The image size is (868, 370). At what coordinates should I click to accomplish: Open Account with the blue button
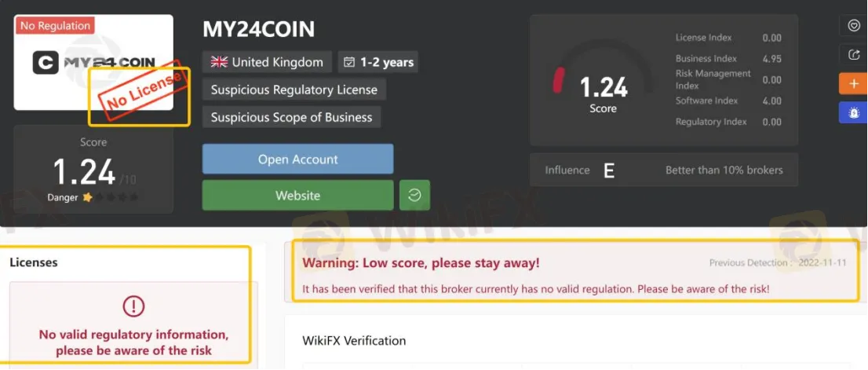297,159
